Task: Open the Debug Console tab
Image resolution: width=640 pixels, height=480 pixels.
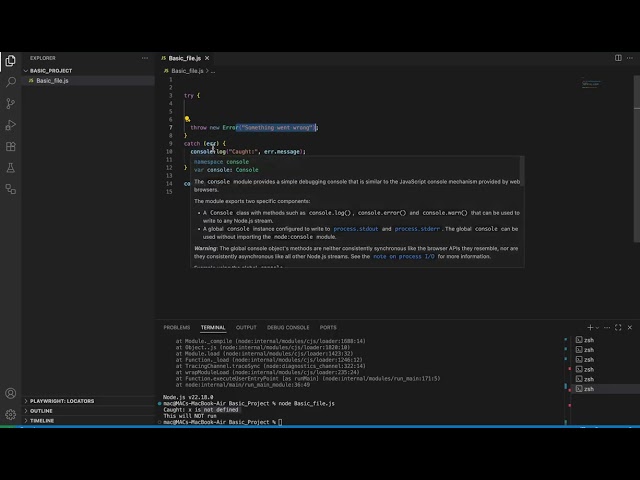Action: point(288,327)
